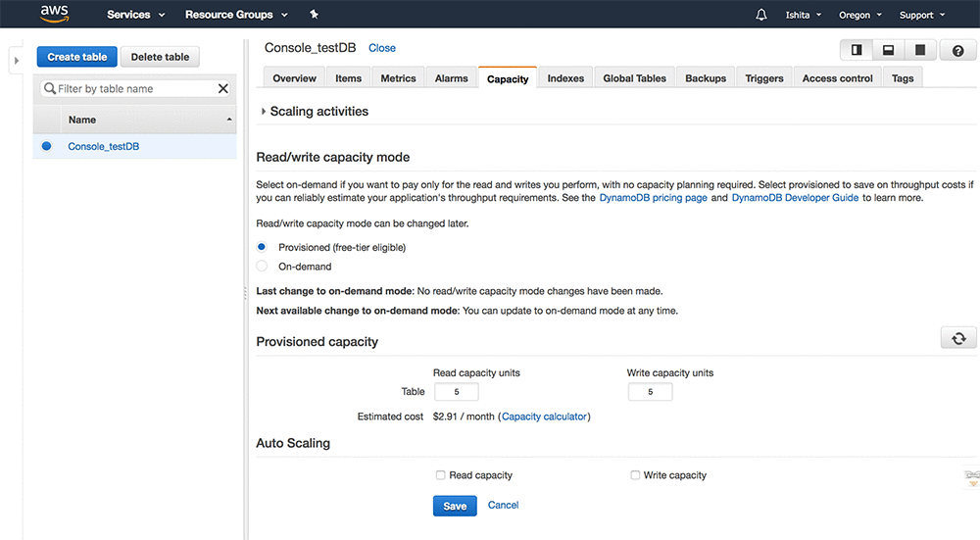Switch to the Indexes tab
980x540 pixels.
(565, 78)
